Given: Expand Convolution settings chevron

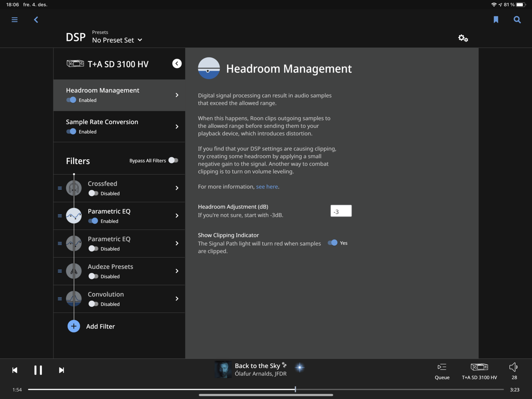Looking at the screenshot, I should click(177, 299).
